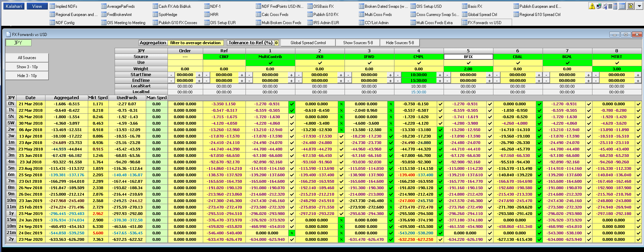Uncheck the ON row MultiContrib green checkbox
644x252 pixels.
point(292,104)
